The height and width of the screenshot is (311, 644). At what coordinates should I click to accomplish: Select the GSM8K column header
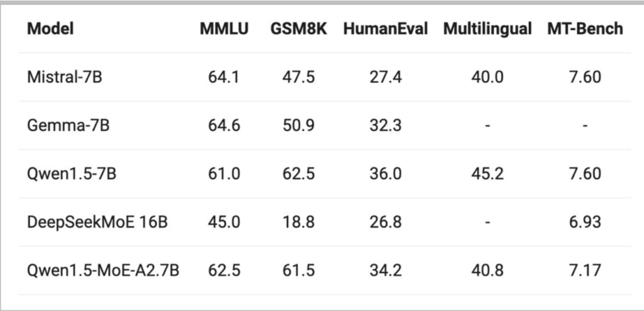[299, 29]
